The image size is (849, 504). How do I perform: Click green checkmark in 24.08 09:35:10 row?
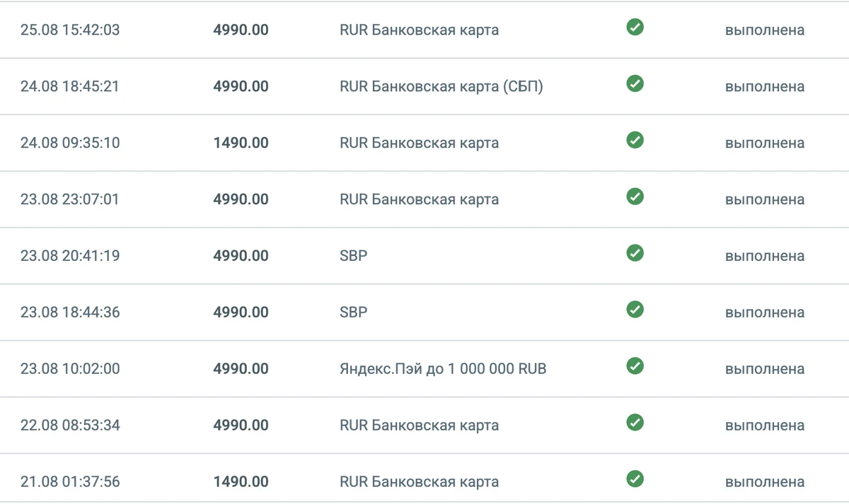point(635,140)
